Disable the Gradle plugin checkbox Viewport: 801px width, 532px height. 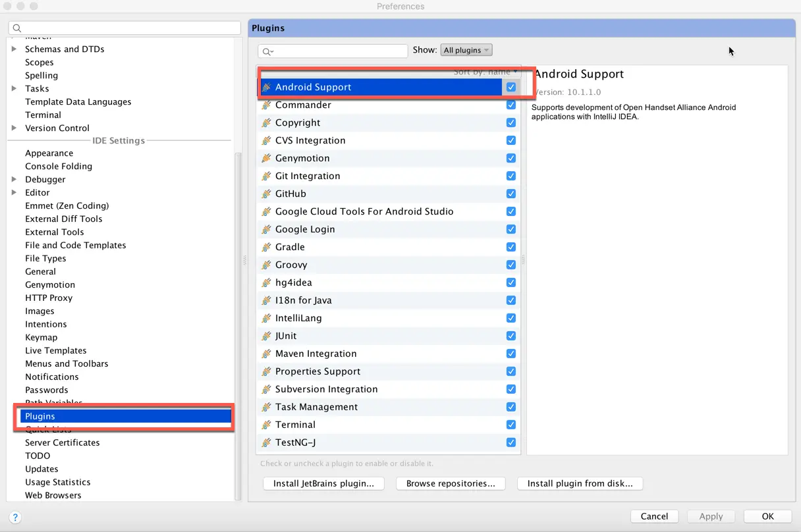[x=511, y=247]
